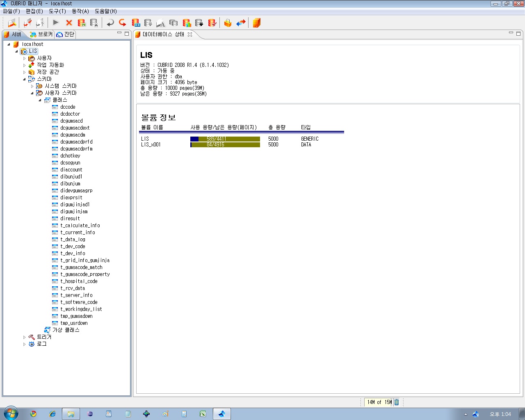Collapse the LIS database node

point(16,51)
